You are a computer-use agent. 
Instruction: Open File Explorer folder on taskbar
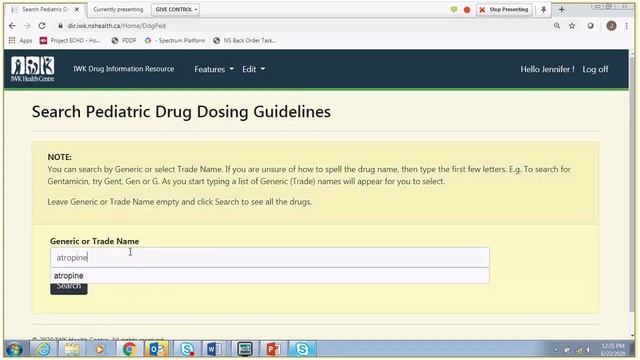(x=72, y=349)
